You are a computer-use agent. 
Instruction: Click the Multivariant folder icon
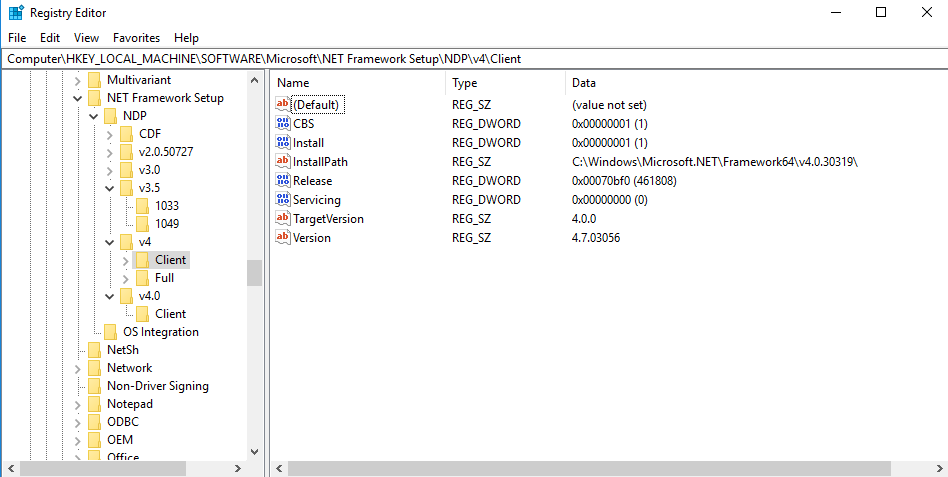coord(94,80)
